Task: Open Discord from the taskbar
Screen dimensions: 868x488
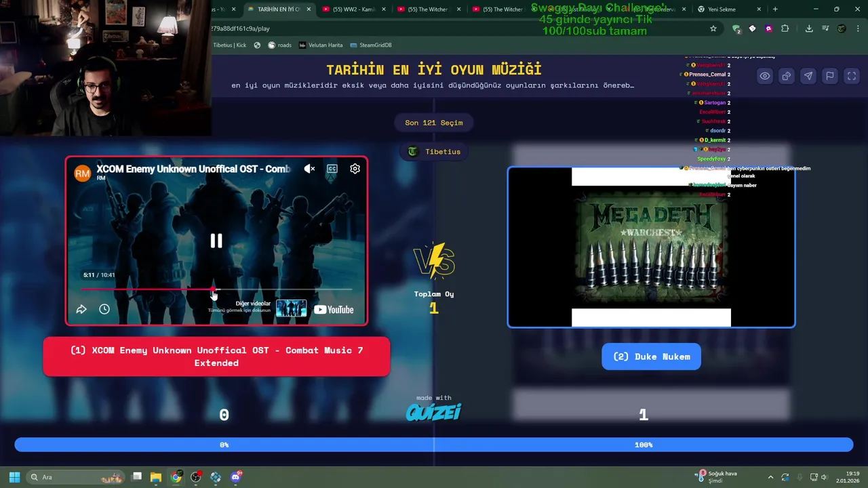Action: 235,477
